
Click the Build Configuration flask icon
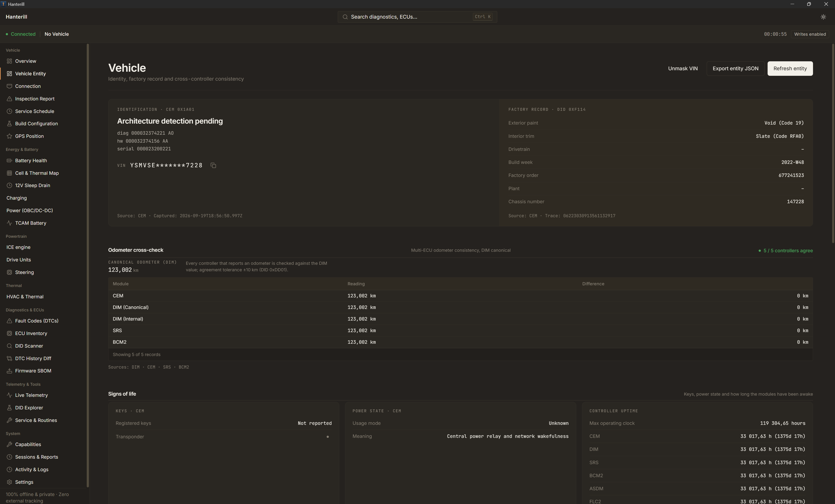tap(9, 124)
